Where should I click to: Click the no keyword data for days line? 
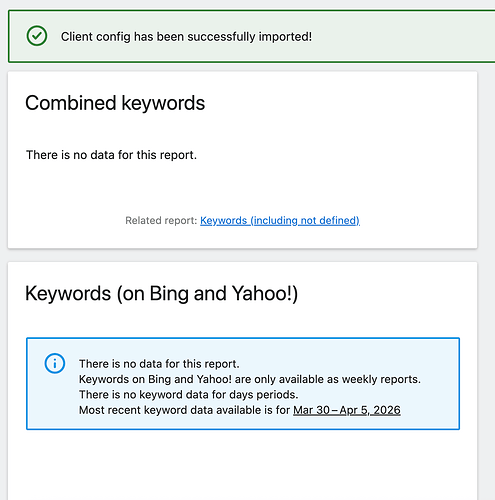tap(188, 395)
